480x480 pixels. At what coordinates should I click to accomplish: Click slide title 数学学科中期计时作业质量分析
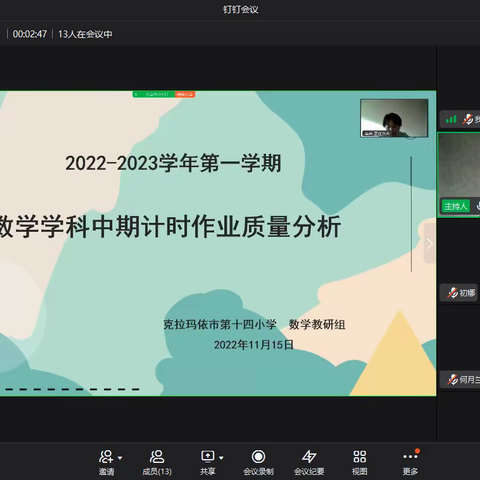pyautogui.click(x=170, y=227)
